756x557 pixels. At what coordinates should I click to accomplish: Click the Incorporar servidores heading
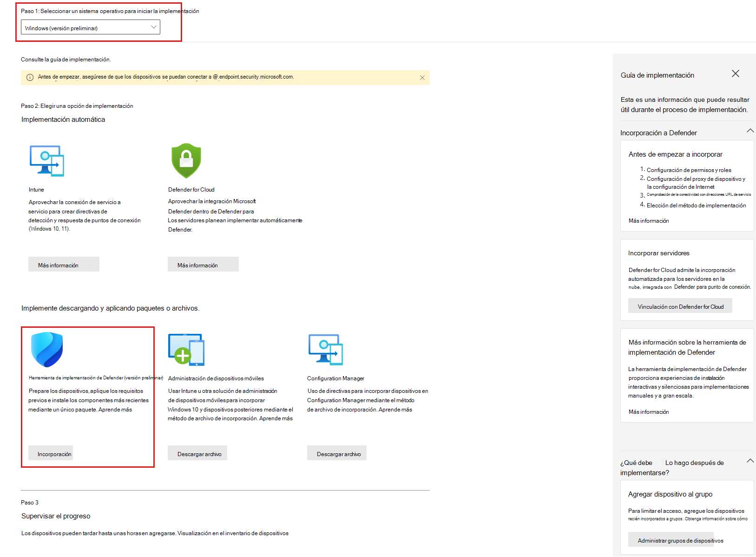(659, 253)
